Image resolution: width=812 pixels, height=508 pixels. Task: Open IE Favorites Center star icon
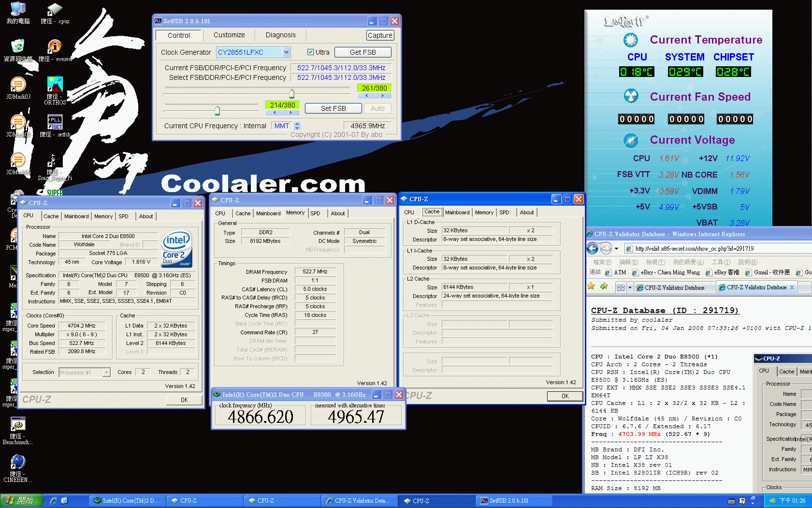click(x=591, y=286)
